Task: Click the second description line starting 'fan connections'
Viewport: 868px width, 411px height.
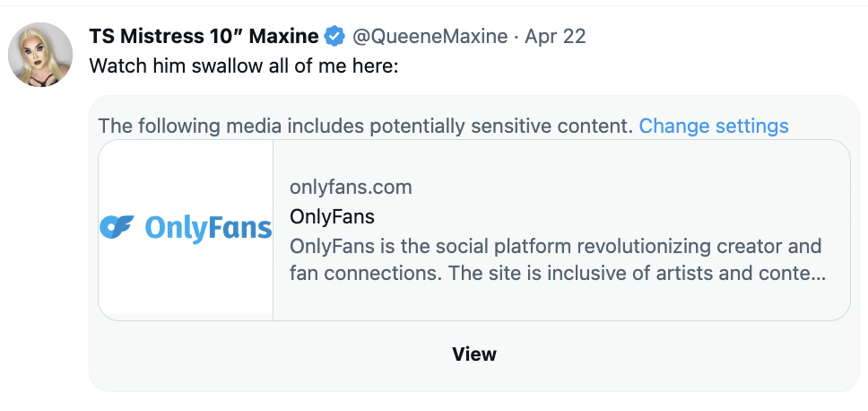Action: pyautogui.click(x=558, y=274)
